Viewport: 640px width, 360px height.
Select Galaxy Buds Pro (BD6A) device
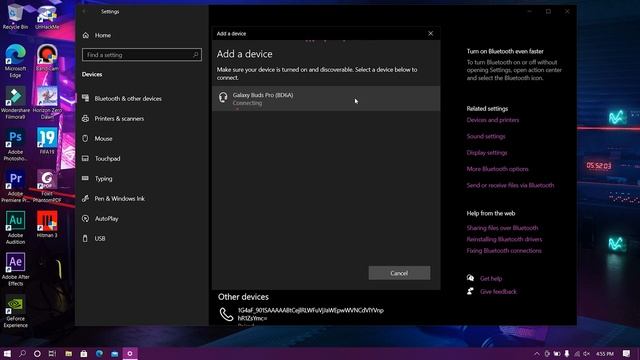[x=326, y=98]
